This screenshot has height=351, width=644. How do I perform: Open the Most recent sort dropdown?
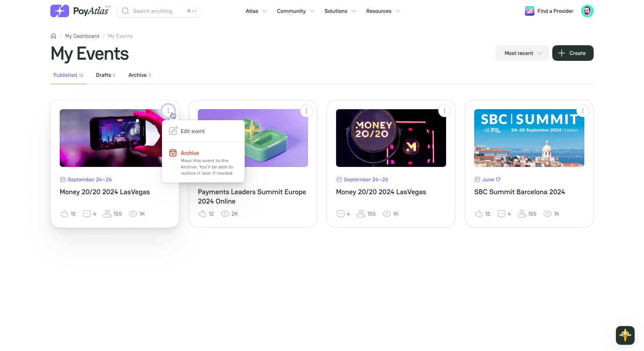tap(522, 53)
